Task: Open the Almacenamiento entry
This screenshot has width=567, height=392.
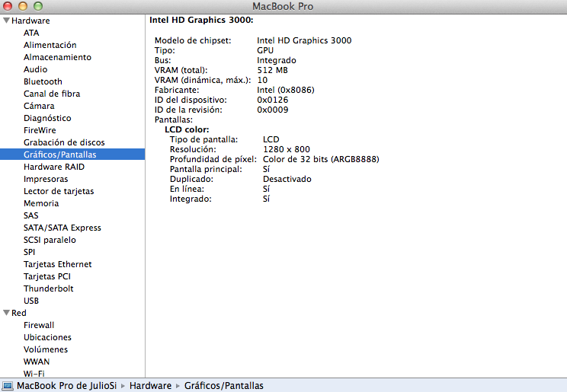Action: (57, 57)
